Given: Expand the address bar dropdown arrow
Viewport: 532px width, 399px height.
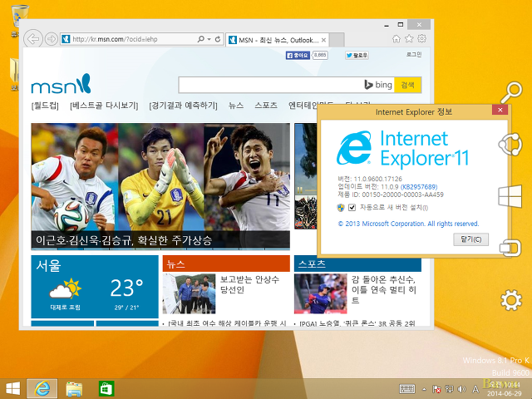Looking at the screenshot, I should click(209, 39).
